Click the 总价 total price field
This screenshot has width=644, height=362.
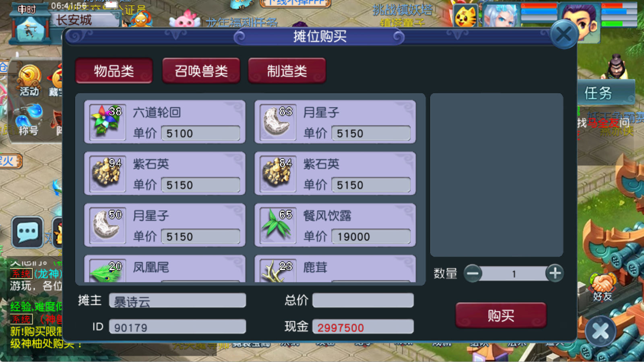click(x=363, y=300)
